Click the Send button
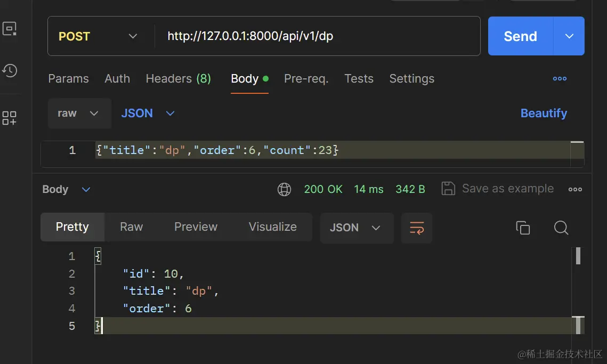Image resolution: width=607 pixels, height=364 pixels. [x=521, y=36]
